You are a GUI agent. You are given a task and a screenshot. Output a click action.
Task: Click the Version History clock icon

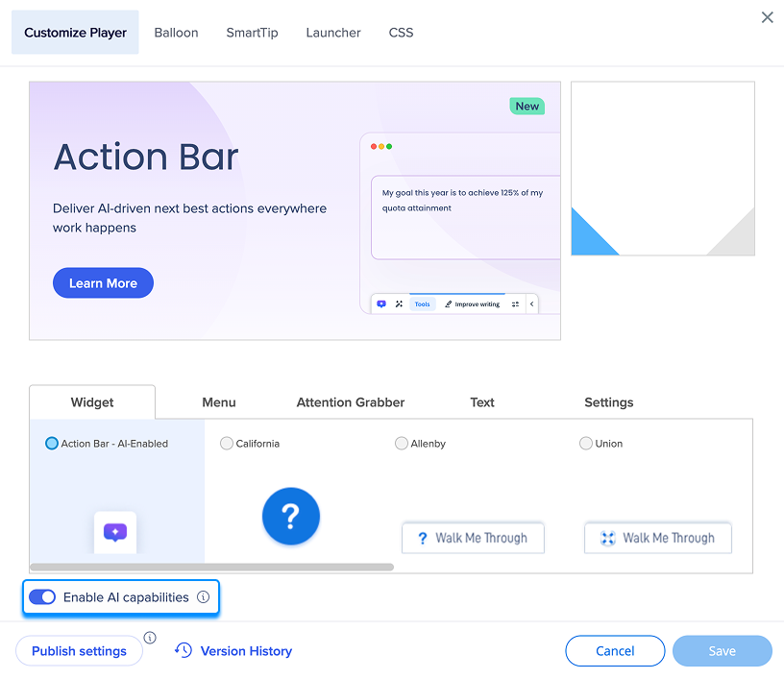click(x=184, y=651)
